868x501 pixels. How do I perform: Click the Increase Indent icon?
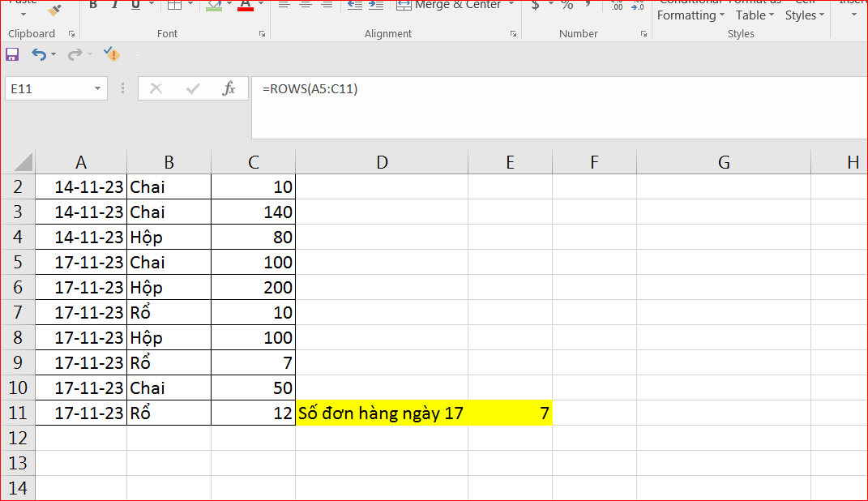[x=376, y=5]
